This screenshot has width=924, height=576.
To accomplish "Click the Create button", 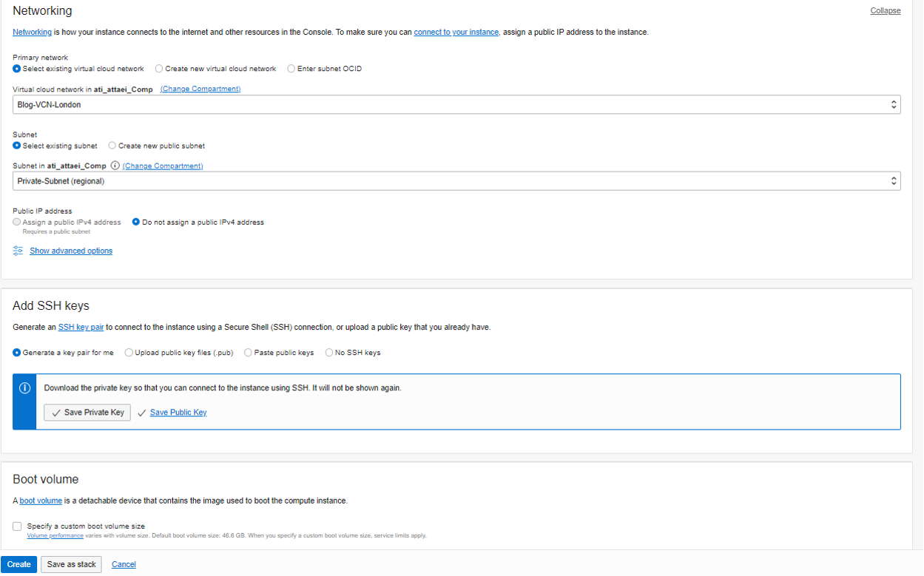I will [x=19, y=564].
